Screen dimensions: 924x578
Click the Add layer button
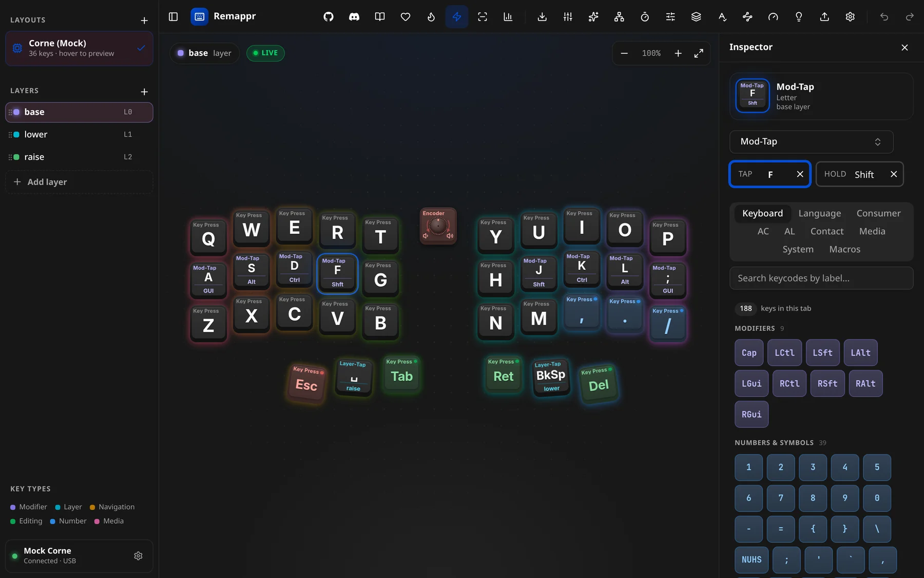79,182
